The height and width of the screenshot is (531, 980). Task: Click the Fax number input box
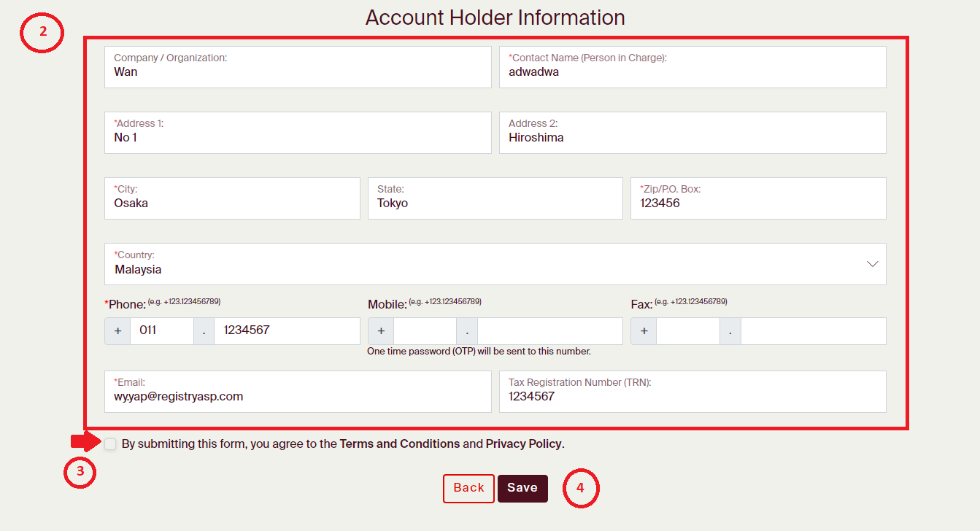click(x=812, y=330)
